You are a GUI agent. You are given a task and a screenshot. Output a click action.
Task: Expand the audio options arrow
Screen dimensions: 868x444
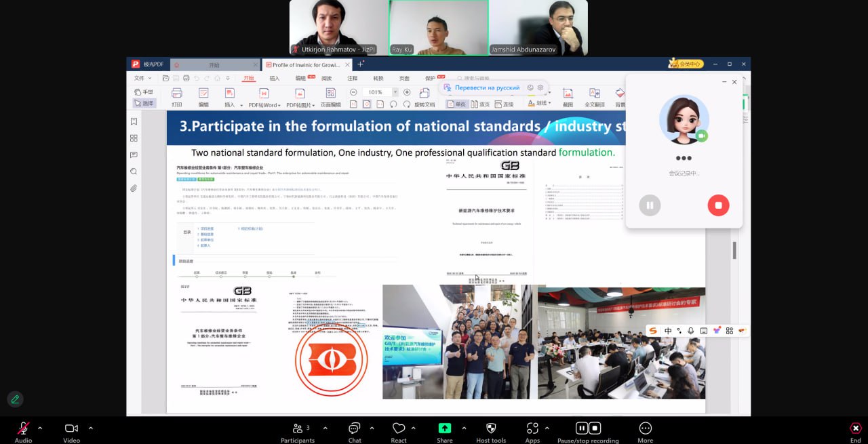[x=40, y=428]
